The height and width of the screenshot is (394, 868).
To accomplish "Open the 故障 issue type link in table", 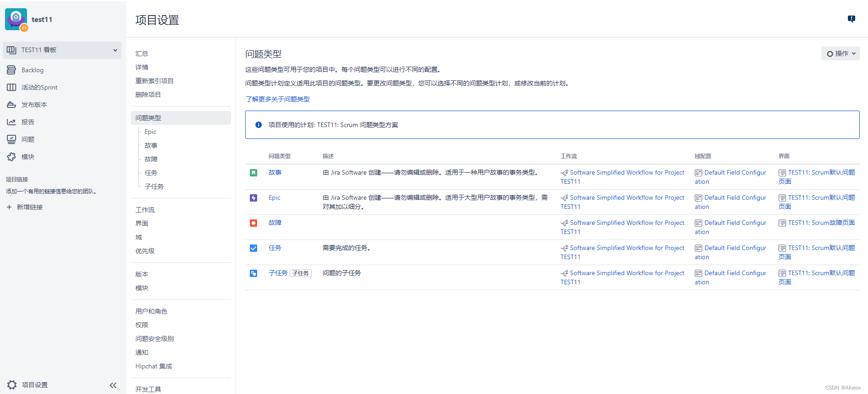I will pos(275,223).
